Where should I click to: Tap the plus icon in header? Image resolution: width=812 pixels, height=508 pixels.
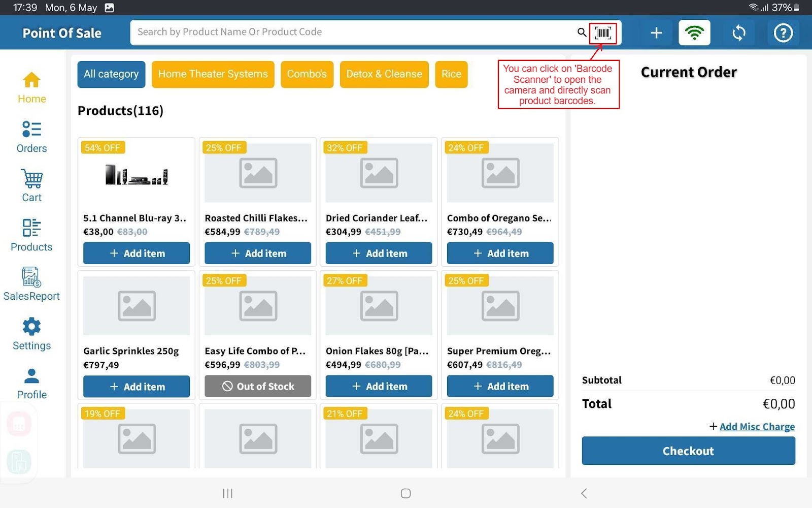(656, 33)
